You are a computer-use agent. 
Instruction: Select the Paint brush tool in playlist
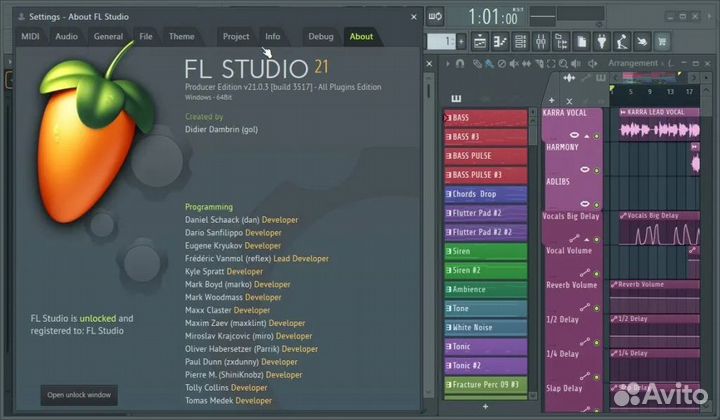pos(489,63)
